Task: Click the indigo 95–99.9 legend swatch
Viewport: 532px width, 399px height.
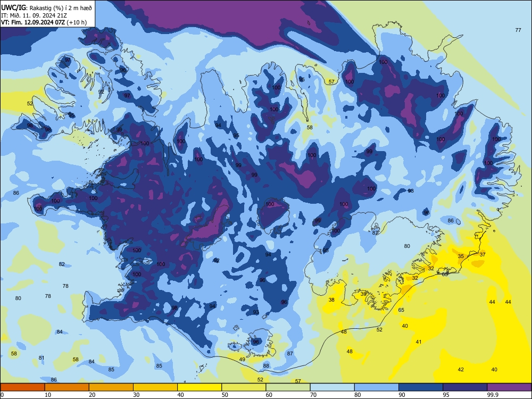Action: (465, 387)
